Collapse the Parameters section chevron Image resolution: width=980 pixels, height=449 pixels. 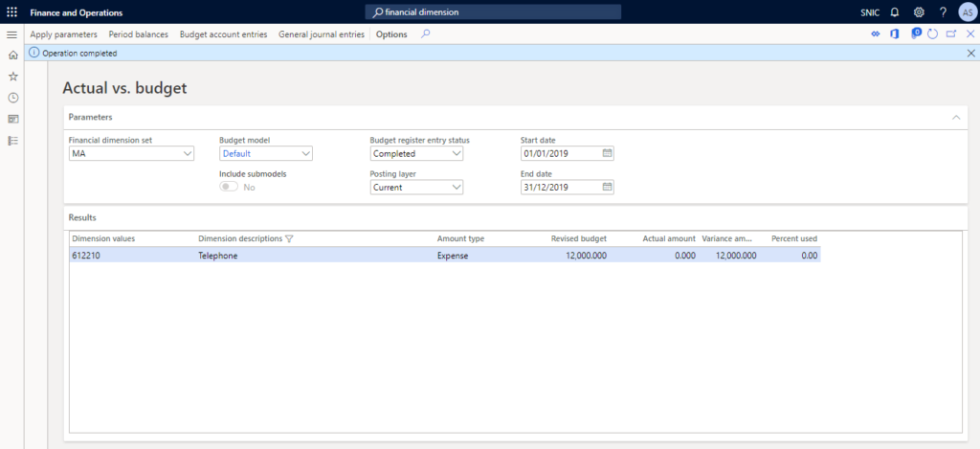coord(954,117)
